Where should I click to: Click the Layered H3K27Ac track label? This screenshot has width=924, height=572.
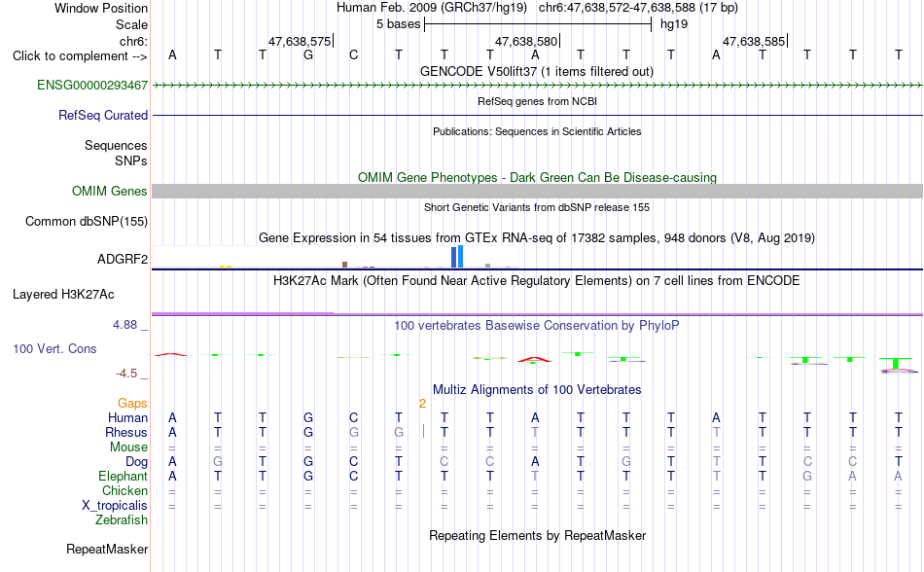point(63,295)
